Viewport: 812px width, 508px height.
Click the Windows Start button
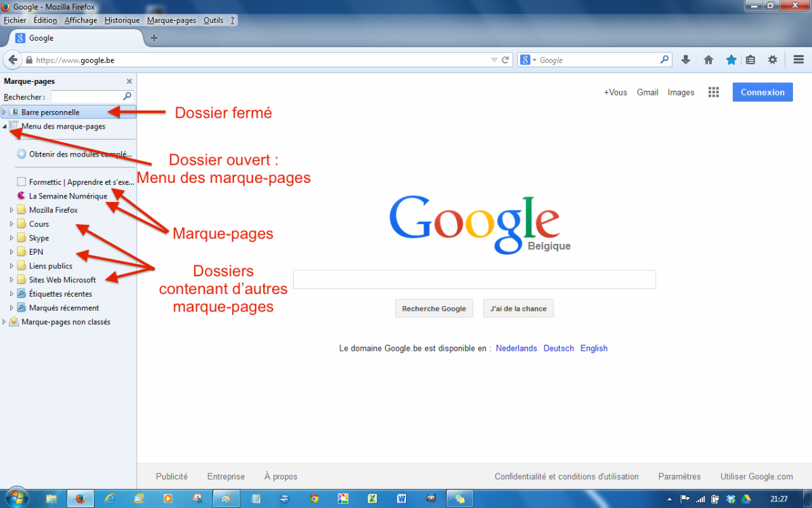16,499
